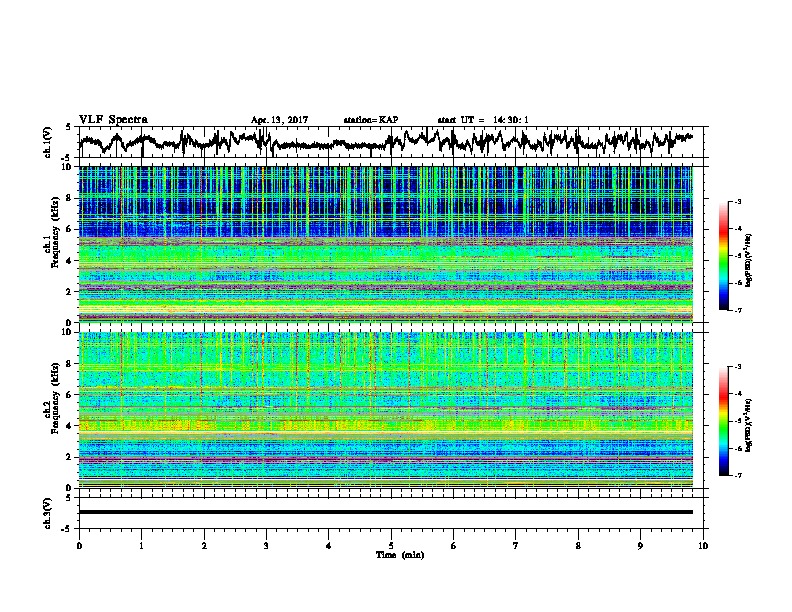Click time axis tick label "7"
Viewport: 792px width, 612px height.
(x=516, y=546)
